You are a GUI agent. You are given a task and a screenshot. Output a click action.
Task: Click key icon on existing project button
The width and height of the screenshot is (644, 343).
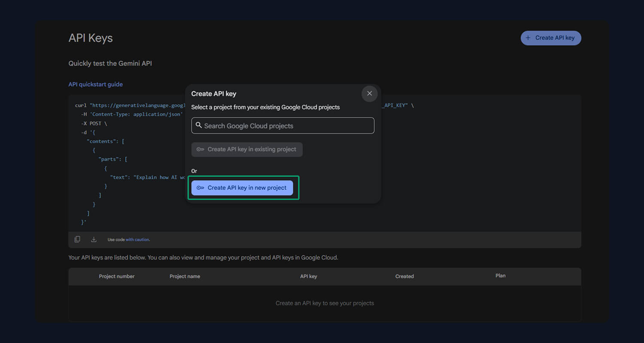[200, 149]
